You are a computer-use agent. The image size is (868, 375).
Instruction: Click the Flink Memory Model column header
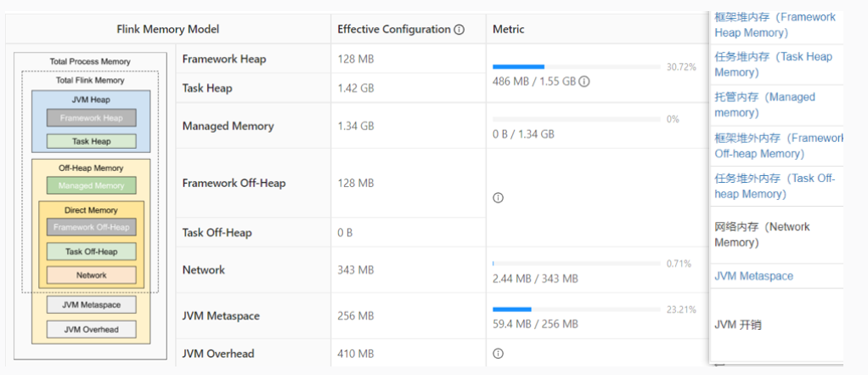[x=167, y=30]
